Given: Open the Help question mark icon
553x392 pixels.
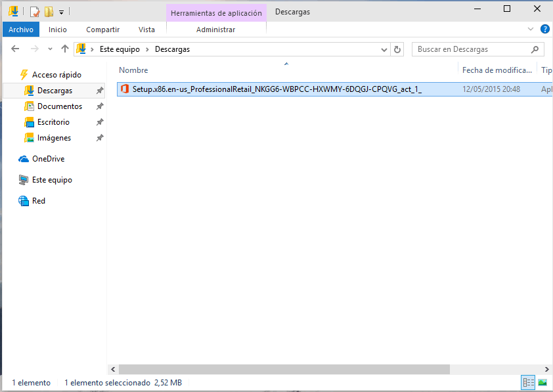Looking at the screenshot, I should (x=544, y=29).
